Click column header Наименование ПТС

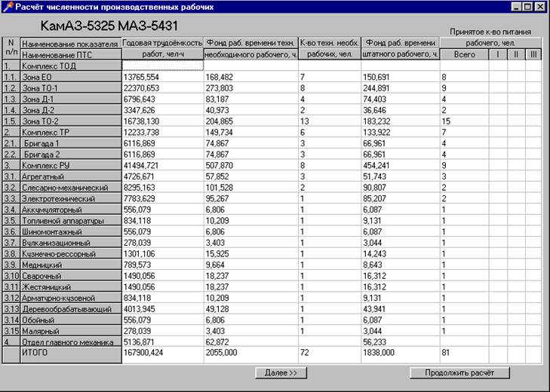71,55
